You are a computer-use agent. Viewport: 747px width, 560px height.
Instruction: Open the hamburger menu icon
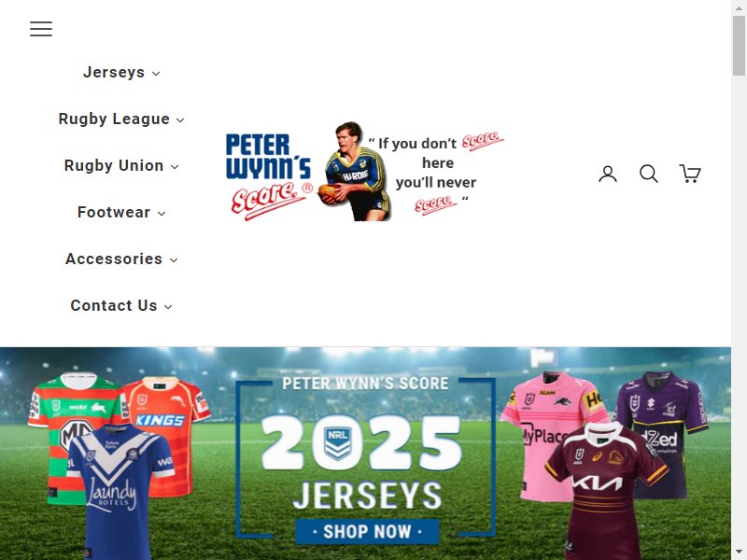coord(41,29)
